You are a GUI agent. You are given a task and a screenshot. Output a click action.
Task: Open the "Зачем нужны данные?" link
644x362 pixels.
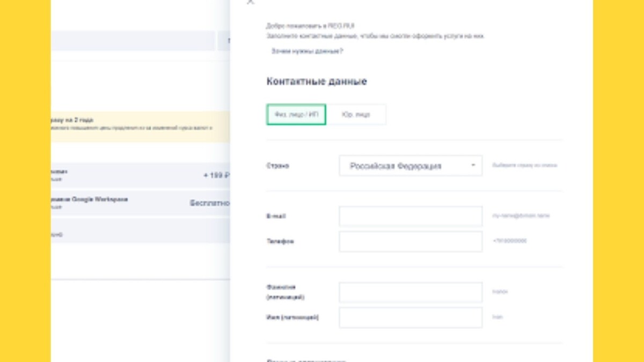307,51
